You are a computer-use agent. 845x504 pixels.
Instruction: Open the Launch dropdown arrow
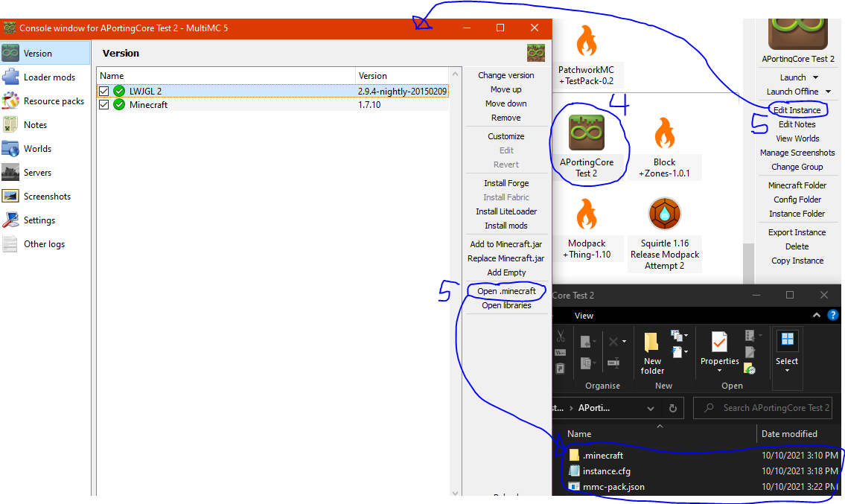pos(815,77)
